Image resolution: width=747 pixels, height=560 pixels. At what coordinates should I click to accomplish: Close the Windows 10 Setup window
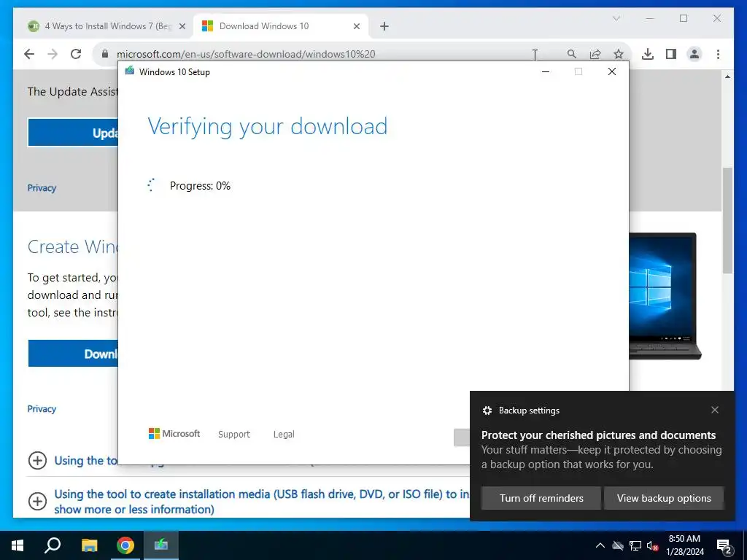[612, 71]
